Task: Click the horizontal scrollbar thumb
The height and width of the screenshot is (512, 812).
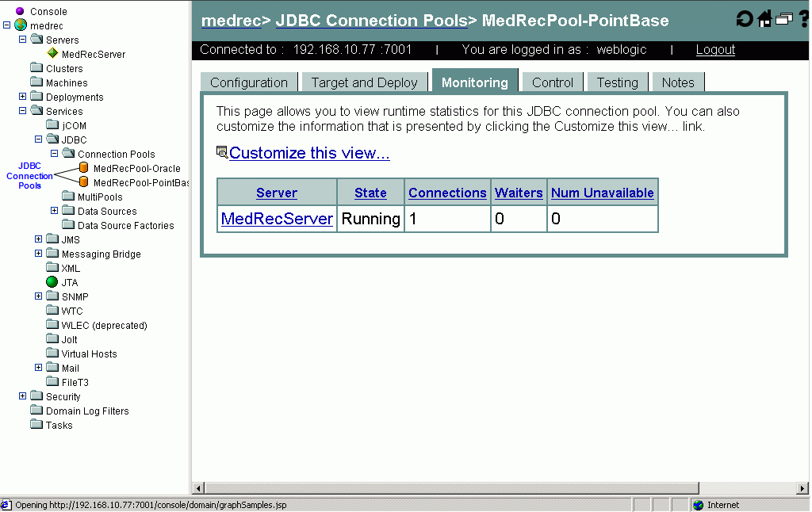Action: point(451,487)
